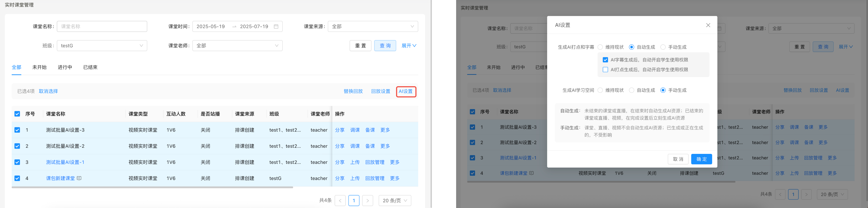Viewport: 868px width, 208px height.
Task: Switch to 已结束 tab in left panel
Action: pyautogui.click(x=90, y=67)
